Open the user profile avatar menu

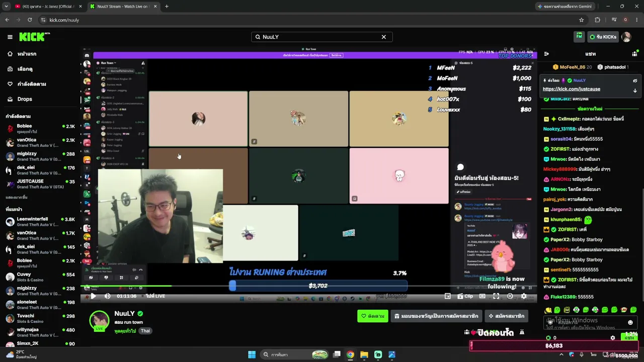[x=626, y=37]
